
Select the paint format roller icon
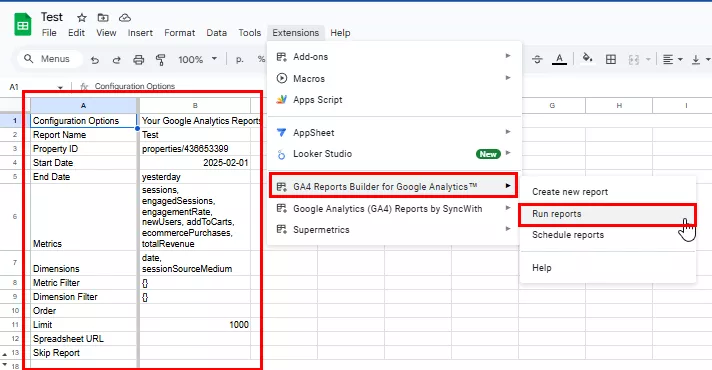click(x=160, y=59)
